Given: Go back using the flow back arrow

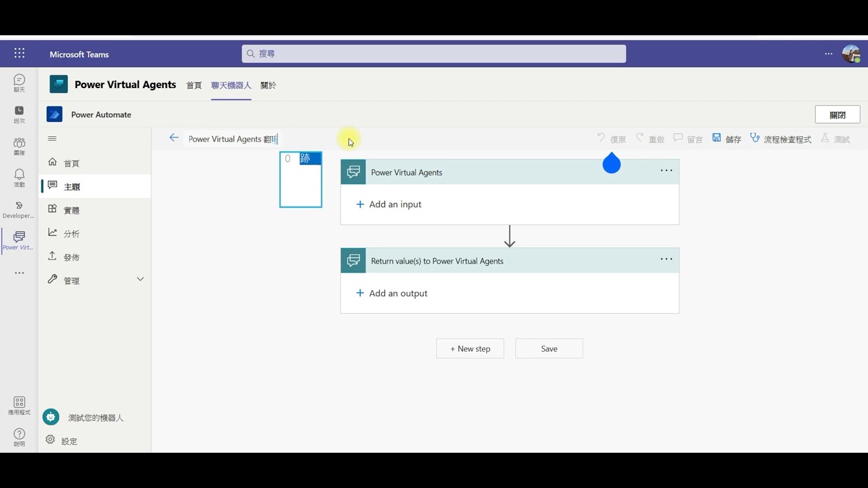Looking at the screenshot, I should click(x=174, y=138).
